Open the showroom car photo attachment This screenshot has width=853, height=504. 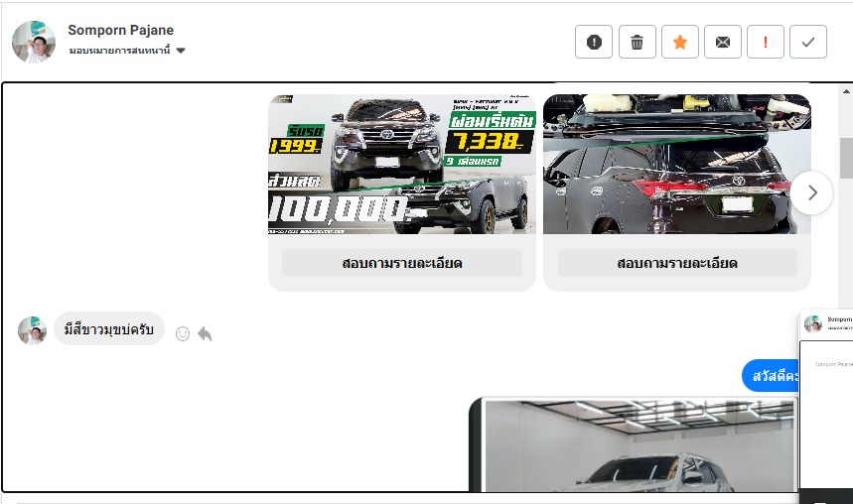634,444
